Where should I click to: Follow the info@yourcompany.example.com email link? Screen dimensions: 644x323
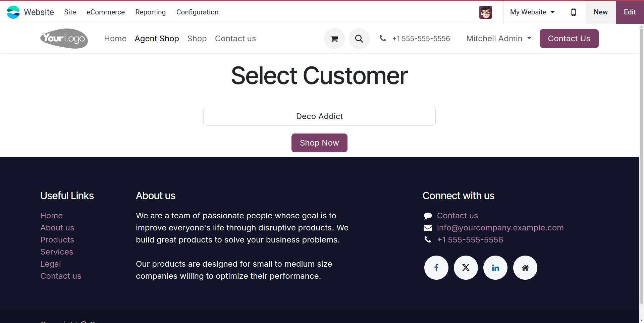point(500,228)
